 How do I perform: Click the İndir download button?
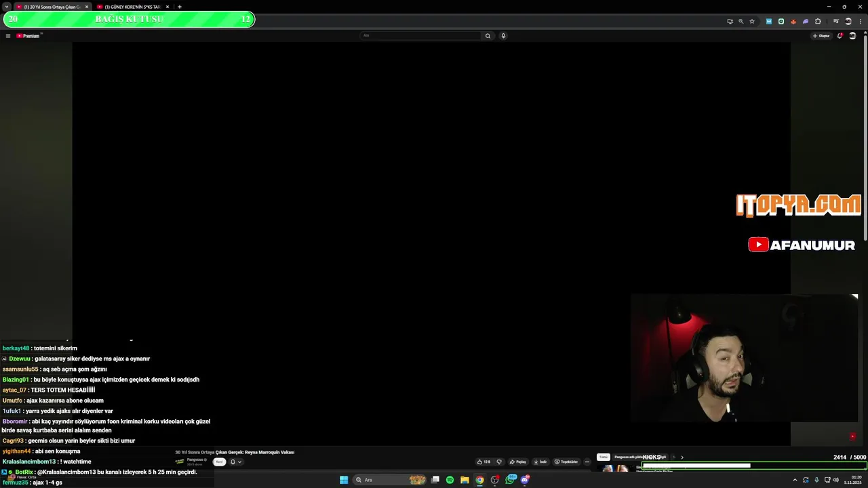(540, 462)
